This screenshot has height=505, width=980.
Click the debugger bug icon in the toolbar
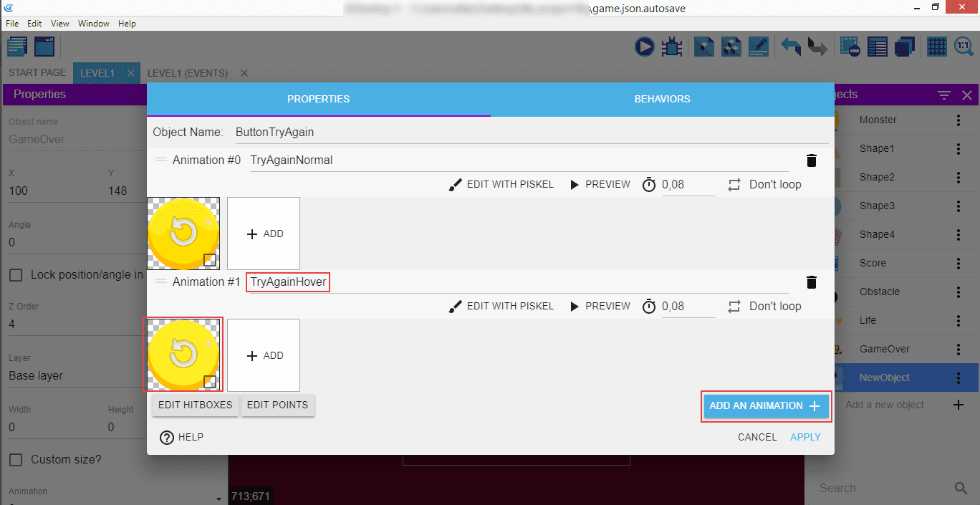point(671,47)
